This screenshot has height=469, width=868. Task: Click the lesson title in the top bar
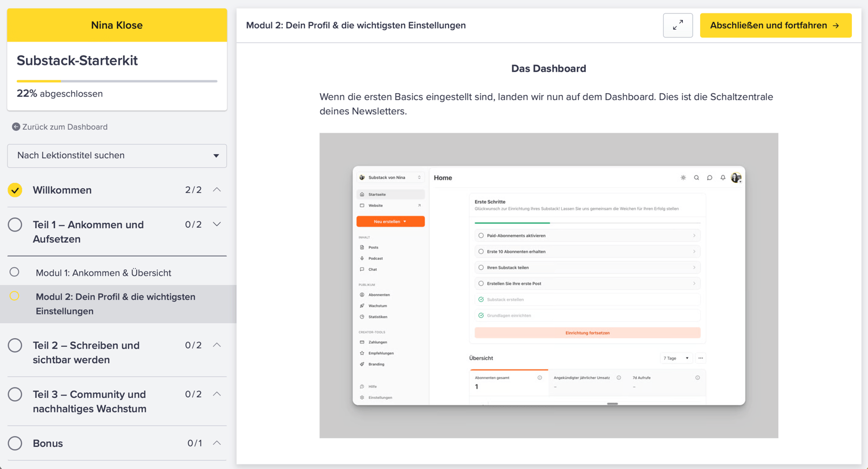click(x=356, y=25)
